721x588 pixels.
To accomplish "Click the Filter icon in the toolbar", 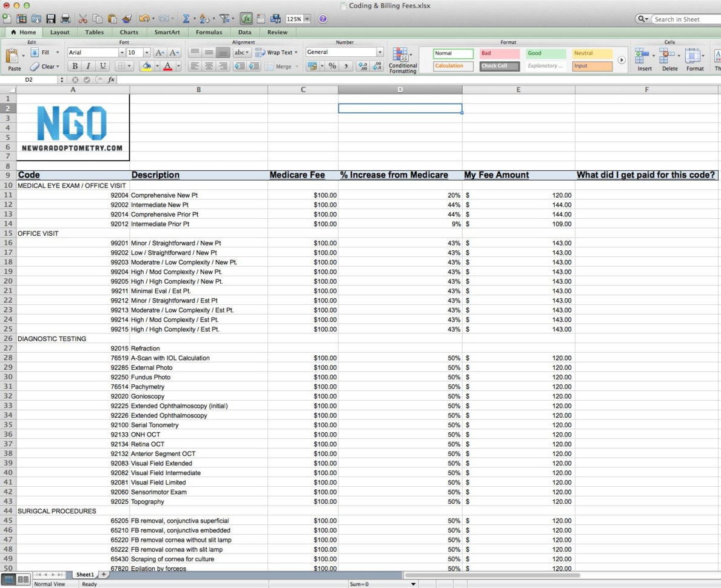I will (225, 18).
